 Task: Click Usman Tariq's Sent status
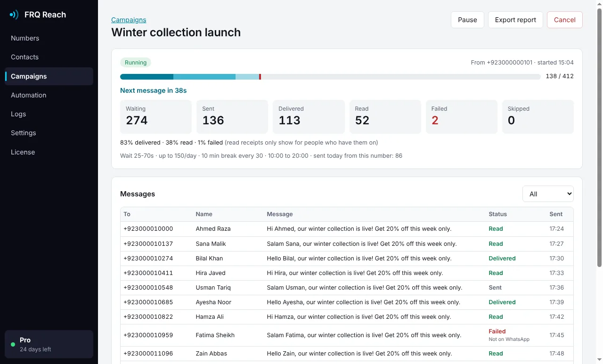[495, 288]
